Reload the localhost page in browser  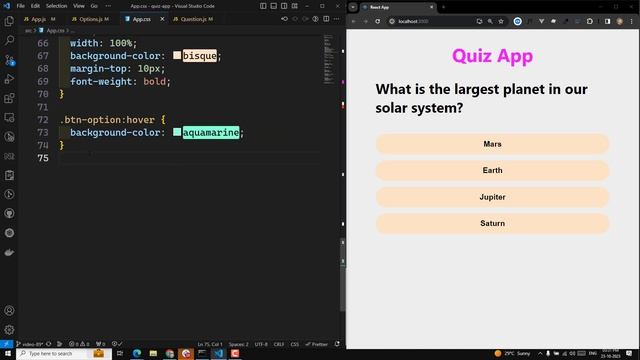378,21
